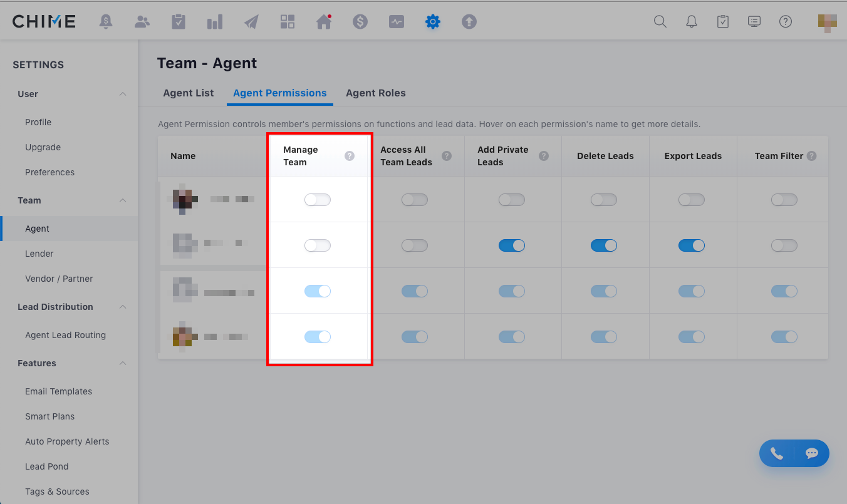This screenshot has width=847, height=504.
Task: Open Email Templates in the sidebar
Action: [x=58, y=391]
